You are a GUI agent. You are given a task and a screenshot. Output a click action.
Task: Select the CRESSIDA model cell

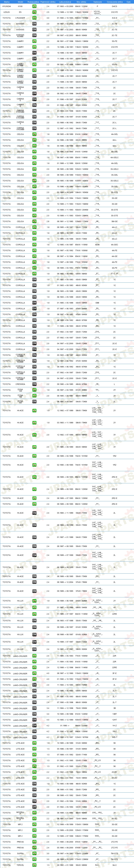click(20, 384)
